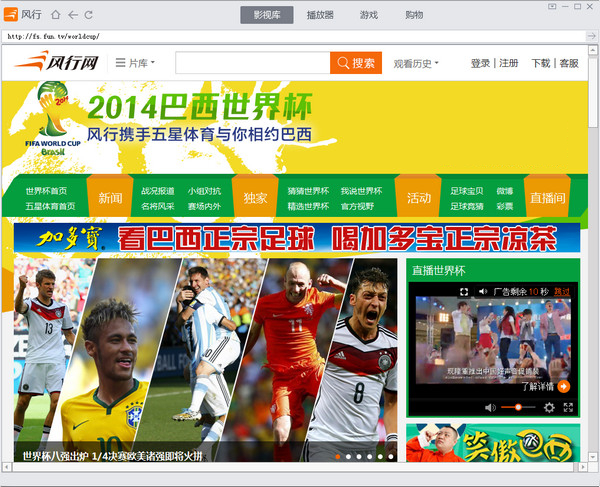Select the first orange carousel dot
The width and height of the screenshot is (600, 487).
pos(338,456)
